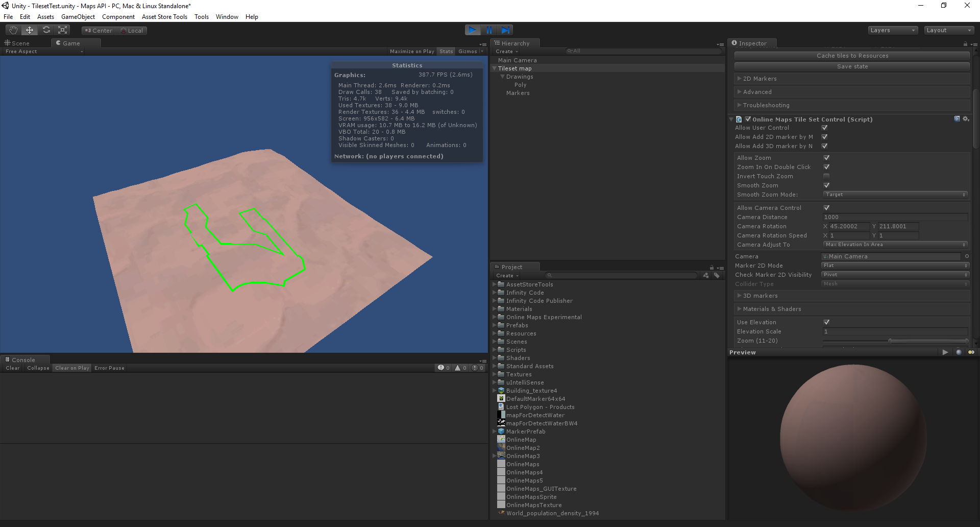Select the Hand tool in toolbar
Viewport: 980px width, 527px height.
[13, 30]
